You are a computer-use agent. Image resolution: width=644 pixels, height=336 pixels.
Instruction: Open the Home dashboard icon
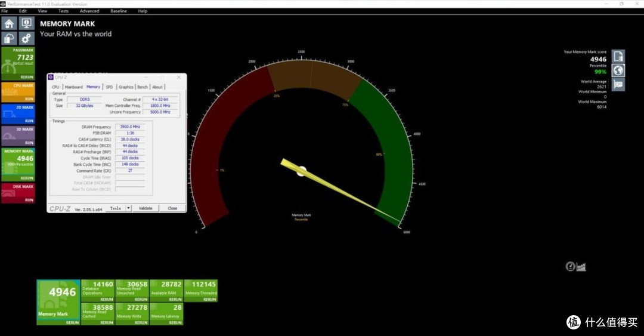[9, 23]
